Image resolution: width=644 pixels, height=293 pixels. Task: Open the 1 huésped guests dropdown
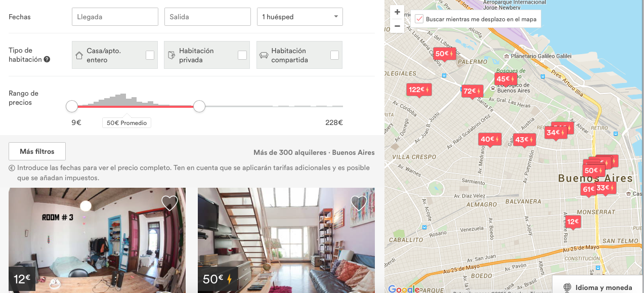coord(300,17)
